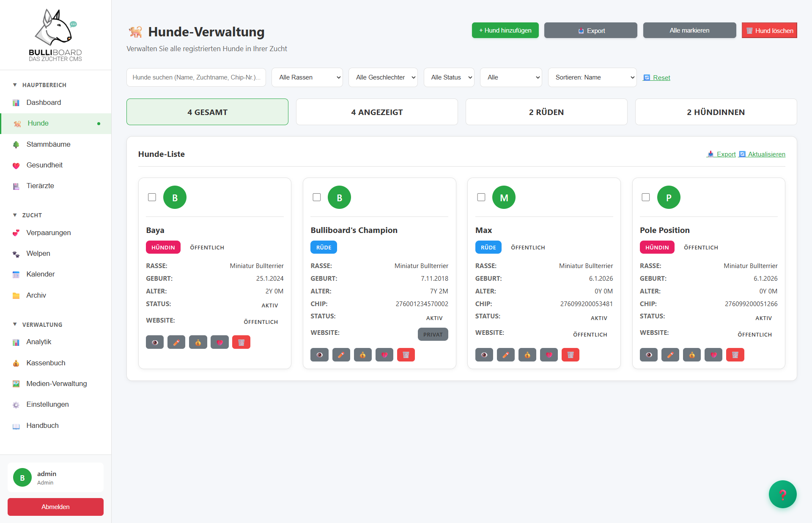This screenshot has width=812, height=523.
Task: Check the Pole Position selection checkbox
Action: (645, 197)
